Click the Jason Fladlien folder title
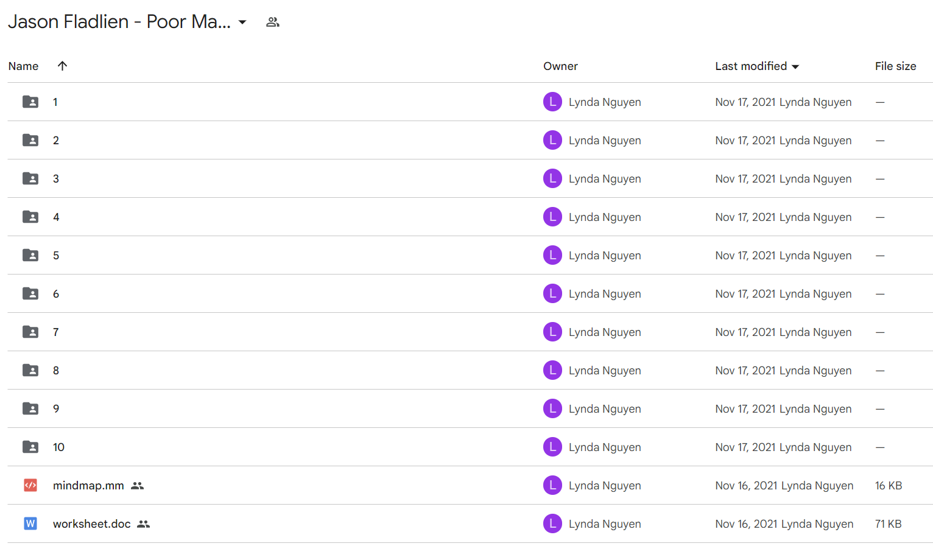933x560 pixels. pyautogui.click(x=119, y=22)
